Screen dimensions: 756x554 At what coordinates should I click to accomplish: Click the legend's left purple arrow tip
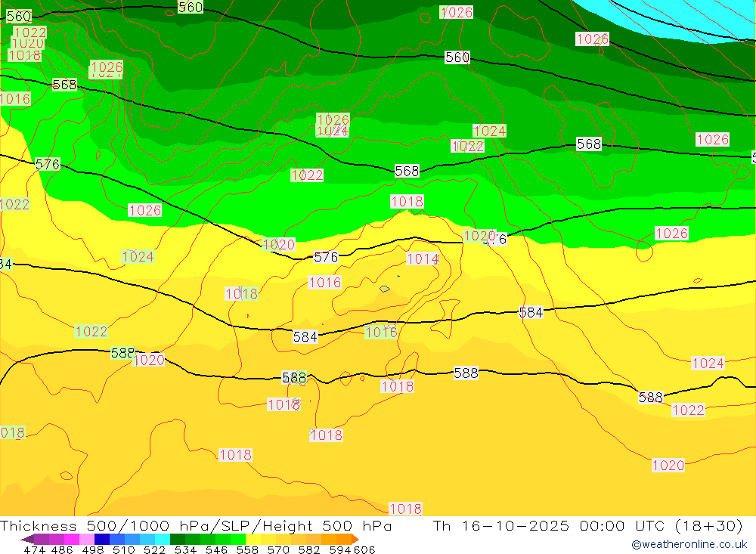pyautogui.click(x=27, y=539)
